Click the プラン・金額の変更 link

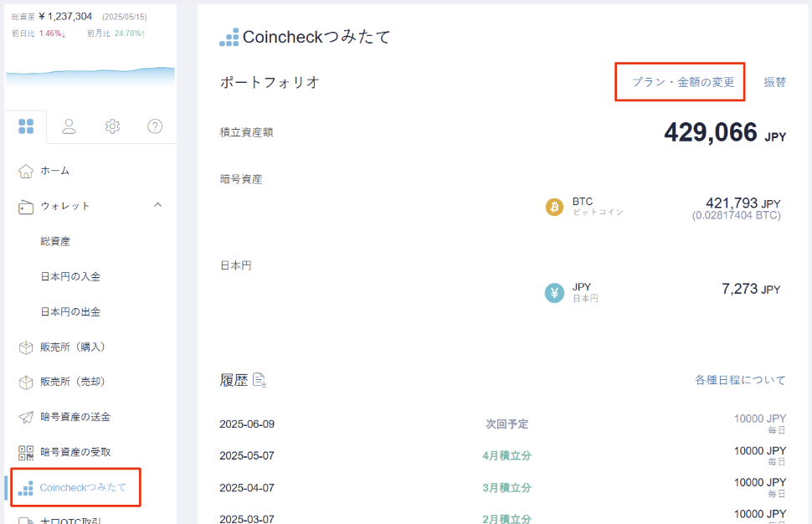tap(682, 82)
